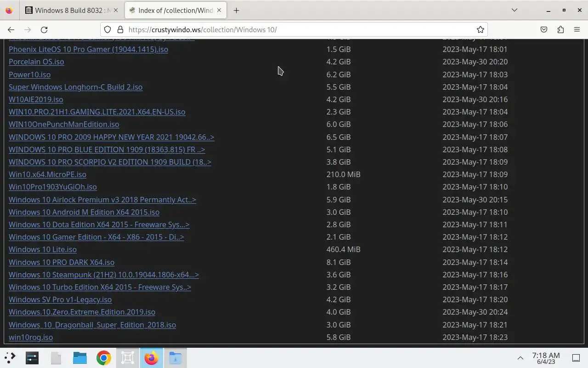588x368 pixels.
Task: Close the Windows 8 Build 8032 tab
Action: 115,10
